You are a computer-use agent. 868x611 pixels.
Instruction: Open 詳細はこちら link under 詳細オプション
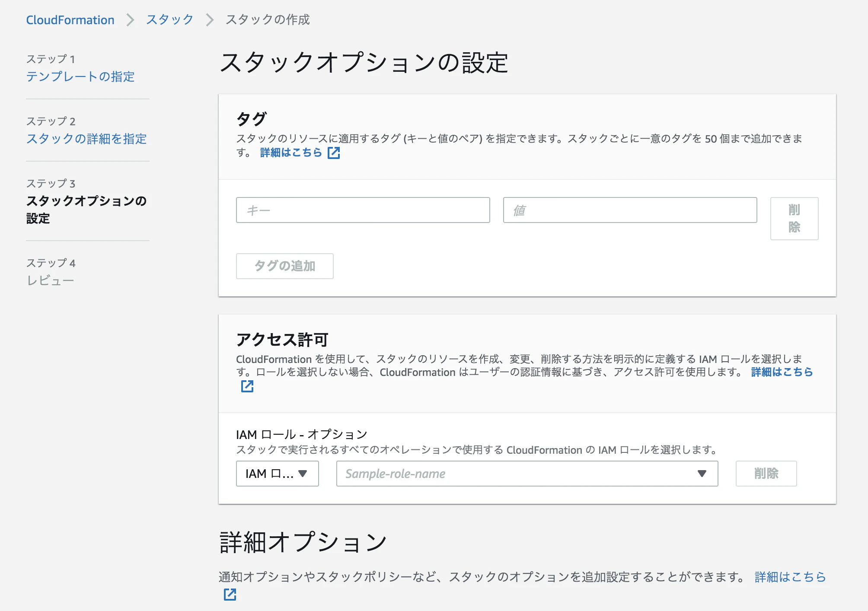coord(790,577)
